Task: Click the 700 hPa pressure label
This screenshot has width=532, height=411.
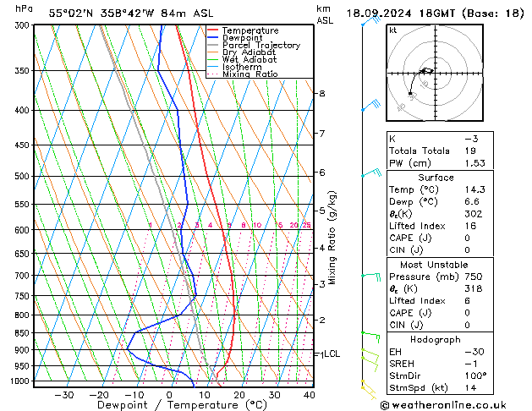Action: (22, 276)
